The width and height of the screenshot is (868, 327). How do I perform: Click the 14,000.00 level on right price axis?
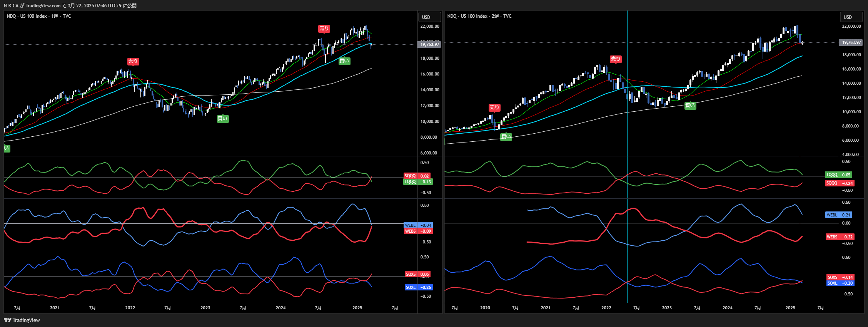click(x=851, y=83)
